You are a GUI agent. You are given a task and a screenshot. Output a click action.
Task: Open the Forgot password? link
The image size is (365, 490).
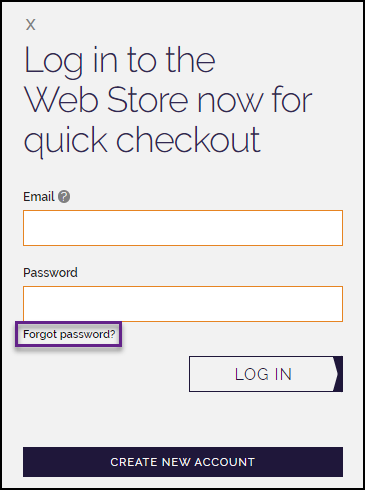click(x=69, y=334)
